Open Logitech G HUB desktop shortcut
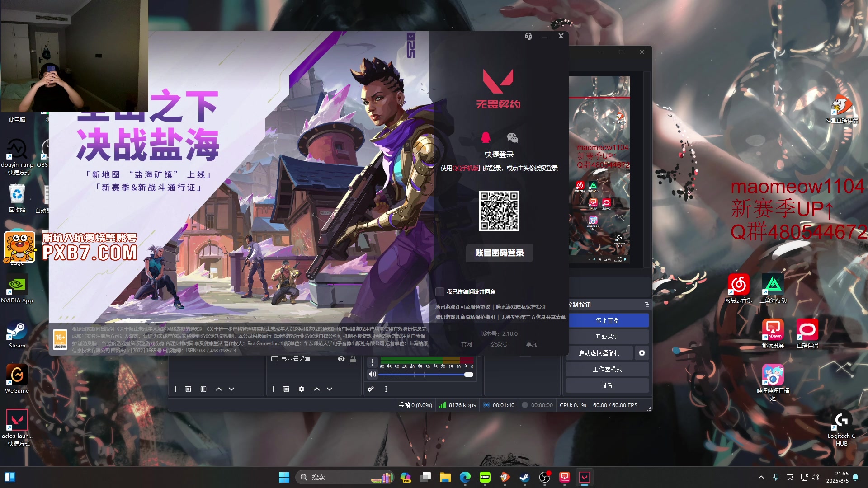 (842, 428)
